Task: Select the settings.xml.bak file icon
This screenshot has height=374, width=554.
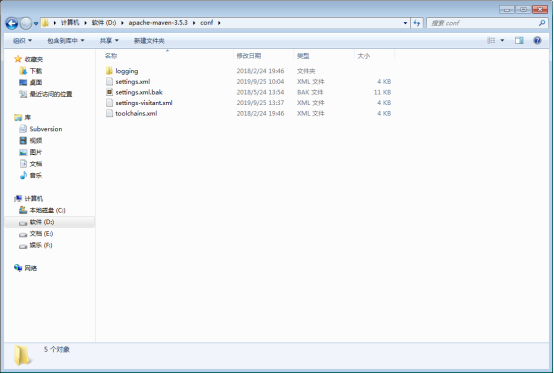Action: [x=109, y=92]
